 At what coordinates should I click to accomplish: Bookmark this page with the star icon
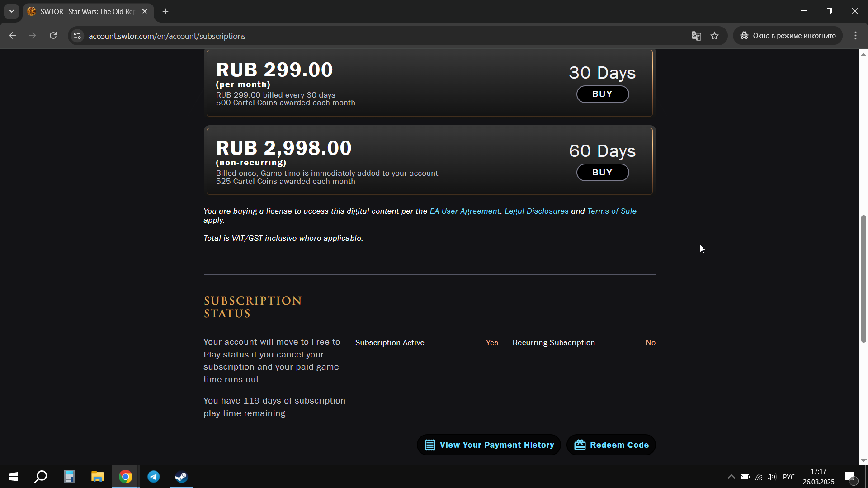[x=714, y=36]
